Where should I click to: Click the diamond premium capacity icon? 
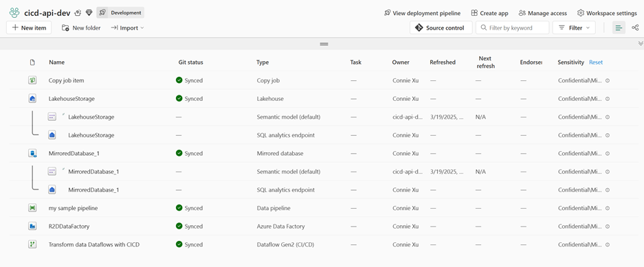point(89,13)
